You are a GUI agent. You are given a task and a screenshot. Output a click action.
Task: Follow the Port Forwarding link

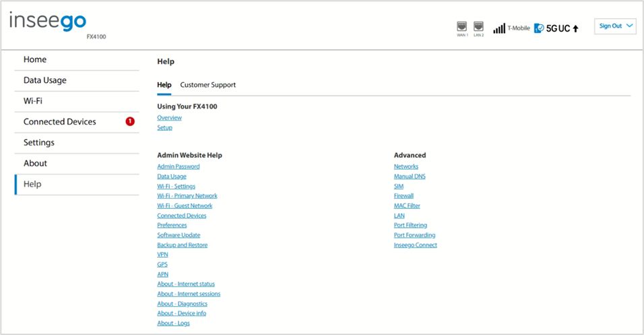(x=414, y=235)
